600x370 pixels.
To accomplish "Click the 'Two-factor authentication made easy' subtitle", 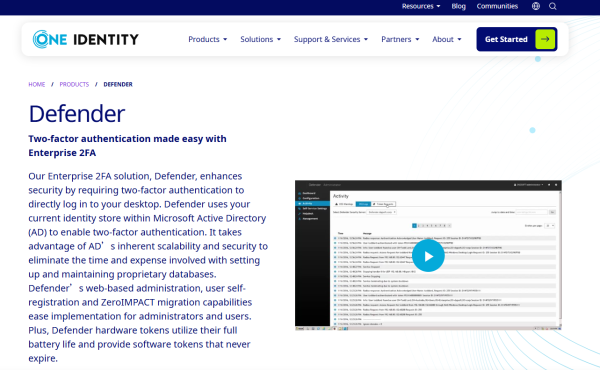I will click(127, 145).
